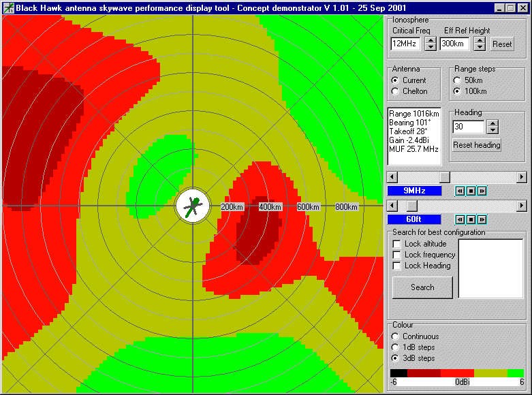Click the 200km range label on plot

click(x=232, y=206)
